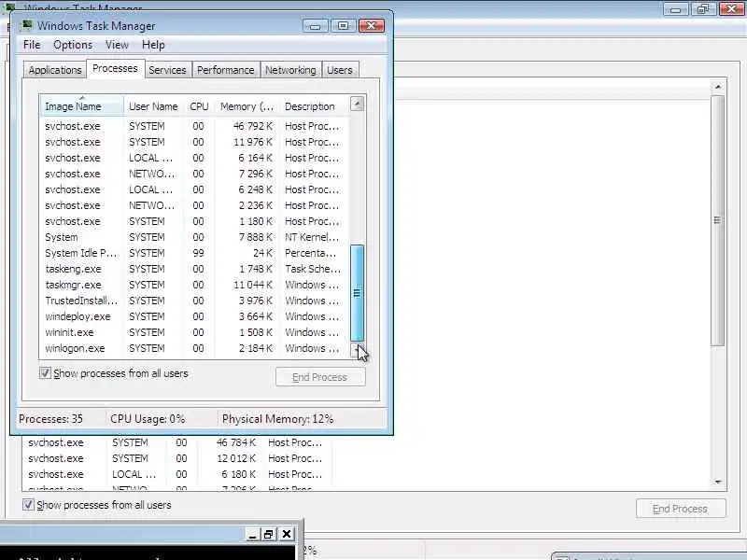
Task: Select svchost.exe using 6 164 K memory
Action: tap(194, 158)
